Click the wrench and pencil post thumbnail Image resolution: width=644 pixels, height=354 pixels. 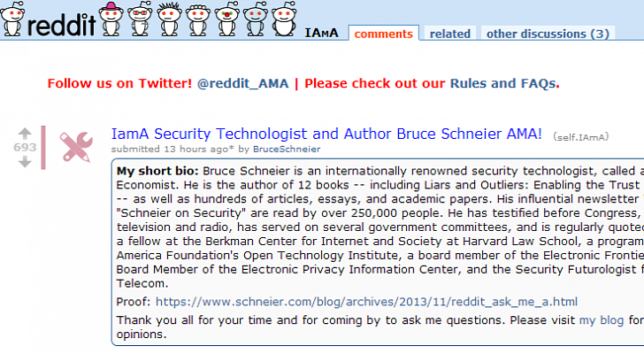[x=76, y=146]
